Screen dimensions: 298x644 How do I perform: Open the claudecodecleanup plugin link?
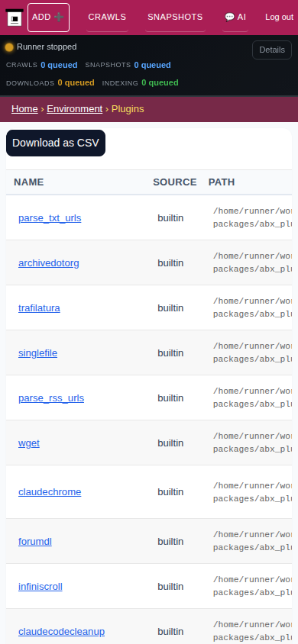point(62,632)
